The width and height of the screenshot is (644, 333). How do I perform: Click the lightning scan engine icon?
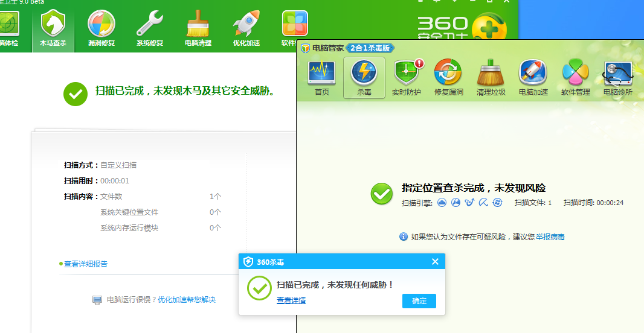coord(456,202)
